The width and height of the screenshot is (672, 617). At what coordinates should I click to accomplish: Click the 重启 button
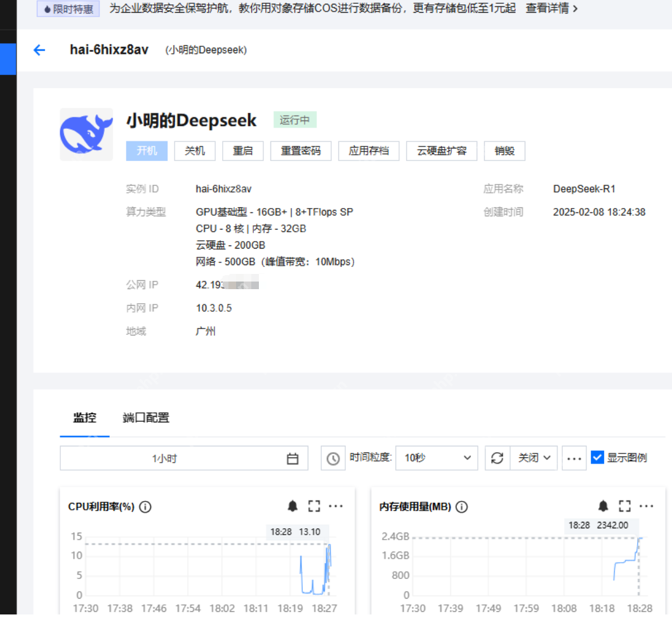[242, 151]
